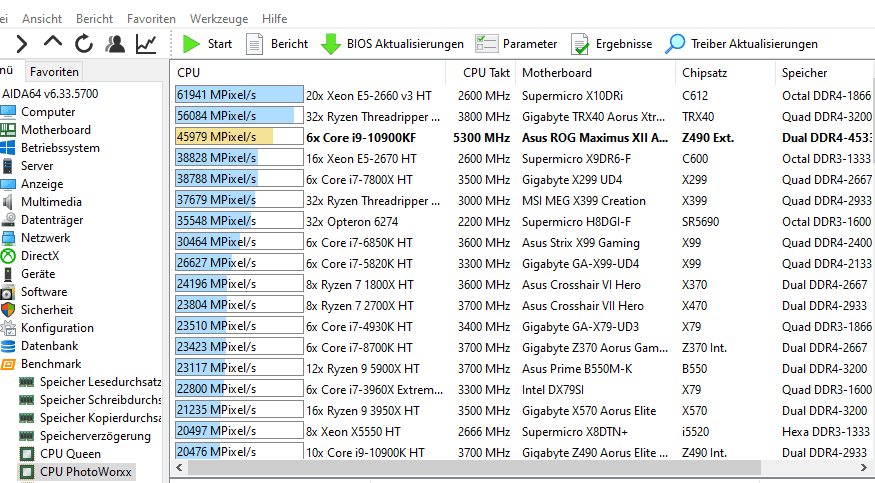
Task: Open the Hilfe menu
Action: click(x=274, y=18)
